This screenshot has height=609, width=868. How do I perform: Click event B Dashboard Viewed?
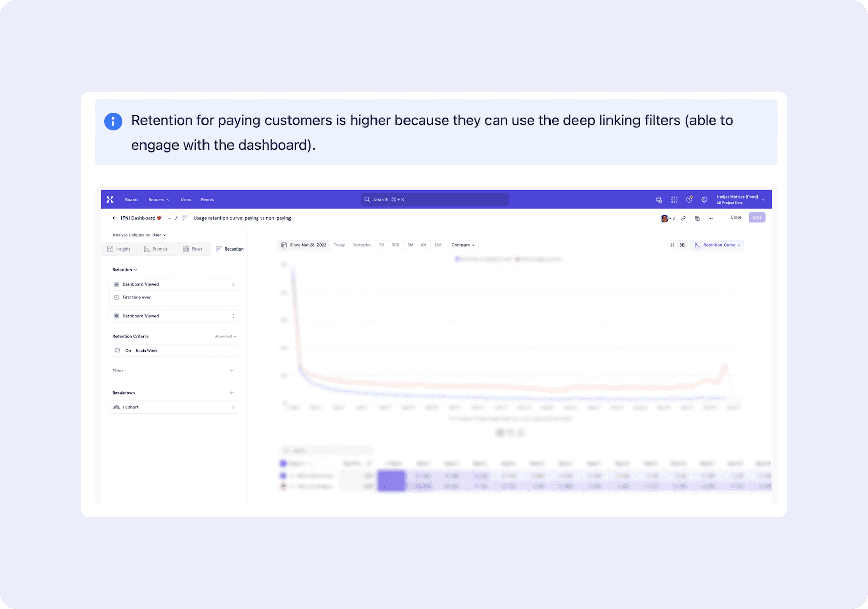pos(173,316)
